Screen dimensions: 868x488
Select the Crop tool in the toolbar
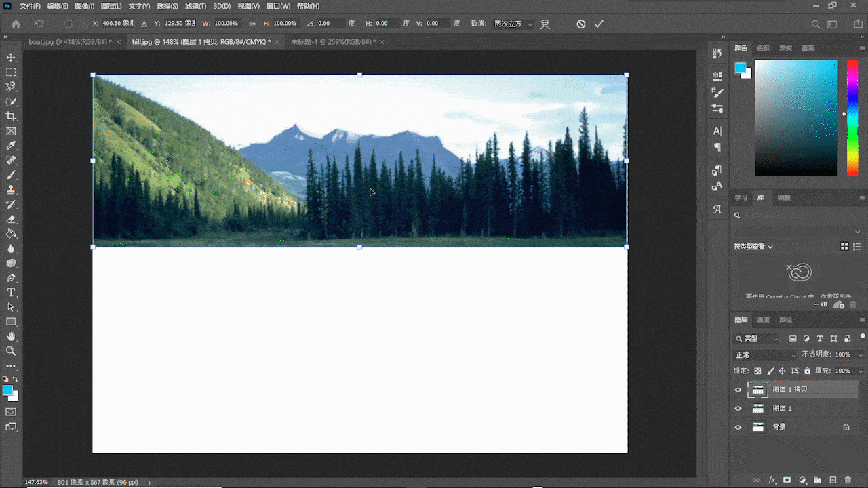11,117
